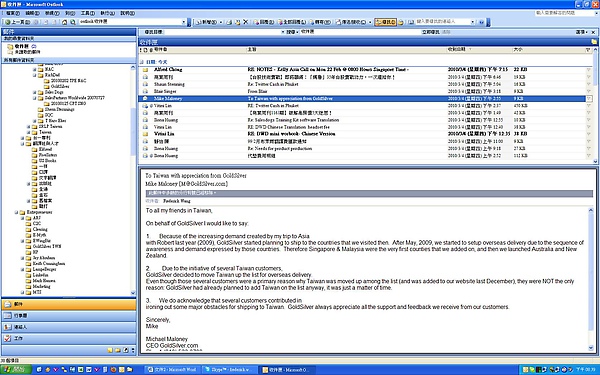Open the find contact box dropdown arrow
600x375 pixels.
point(473,22)
